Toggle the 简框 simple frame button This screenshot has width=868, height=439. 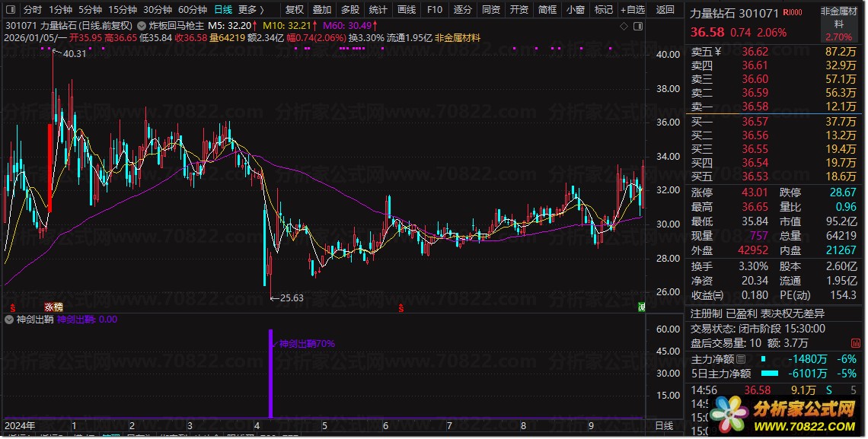point(547,9)
